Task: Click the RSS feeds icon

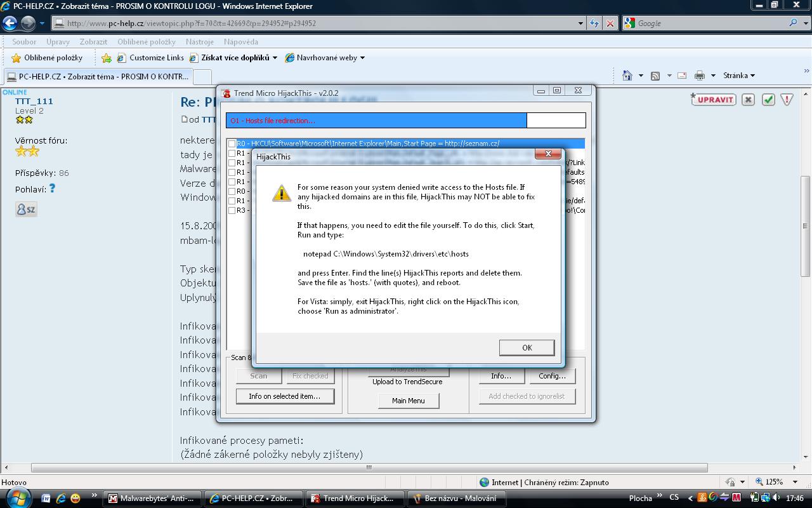Action: (655, 76)
